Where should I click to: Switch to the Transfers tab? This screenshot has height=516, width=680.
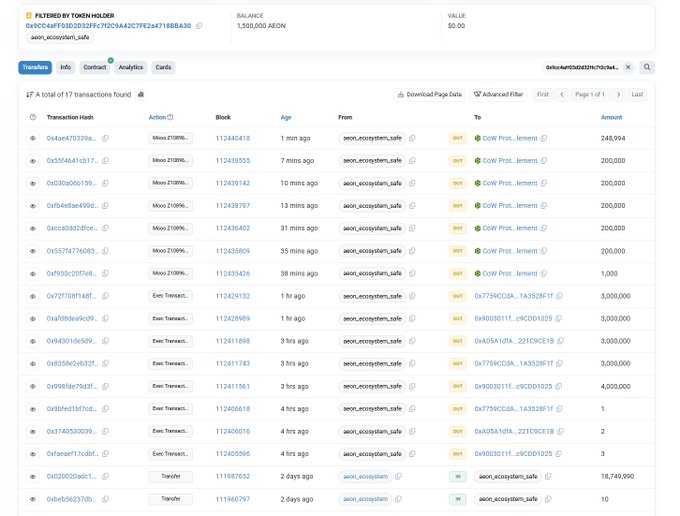pyautogui.click(x=35, y=67)
